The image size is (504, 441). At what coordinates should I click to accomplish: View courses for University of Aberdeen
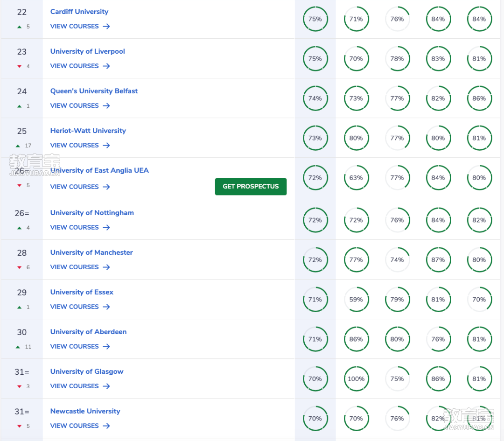[80, 346]
